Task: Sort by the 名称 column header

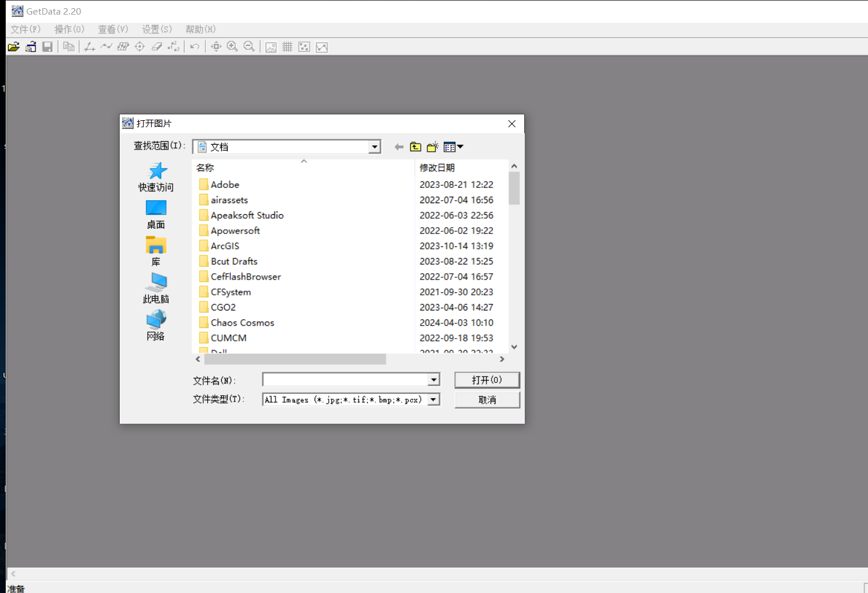Action: [304, 168]
